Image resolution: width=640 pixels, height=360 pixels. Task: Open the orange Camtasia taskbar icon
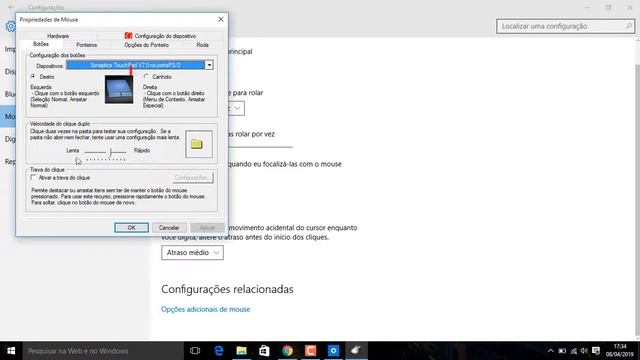(x=310, y=351)
